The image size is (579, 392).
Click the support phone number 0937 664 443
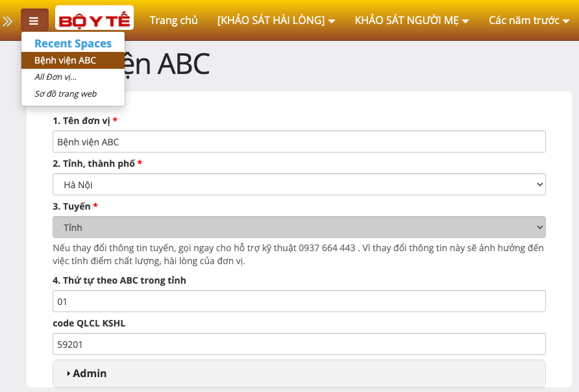click(x=326, y=248)
